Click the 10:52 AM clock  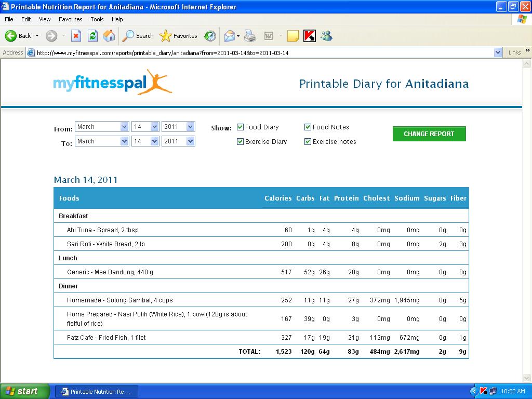513,391
